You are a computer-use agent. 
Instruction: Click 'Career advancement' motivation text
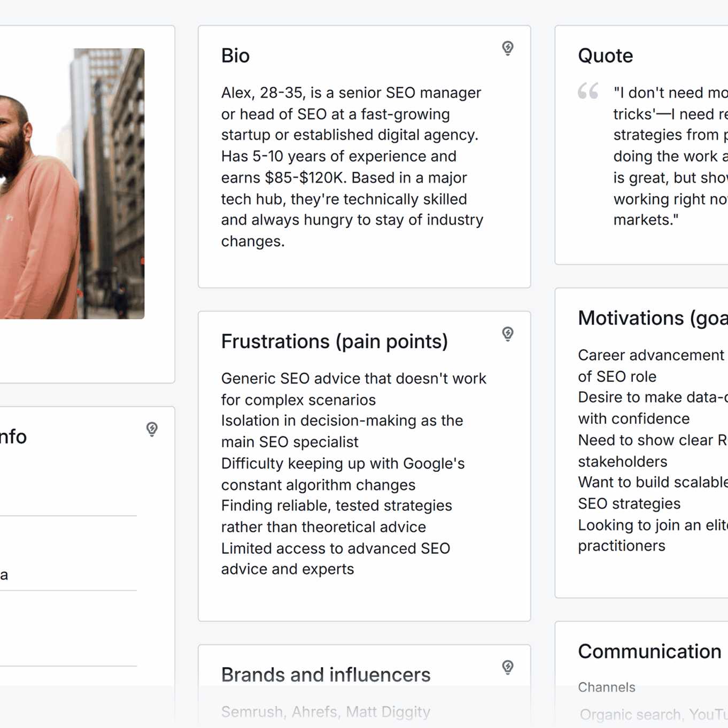point(651,355)
